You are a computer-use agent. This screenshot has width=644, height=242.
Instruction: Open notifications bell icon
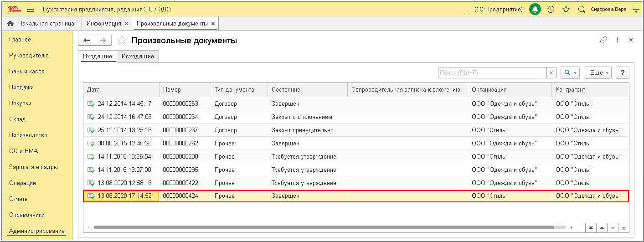pyautogui.click(x=535, y=9)
